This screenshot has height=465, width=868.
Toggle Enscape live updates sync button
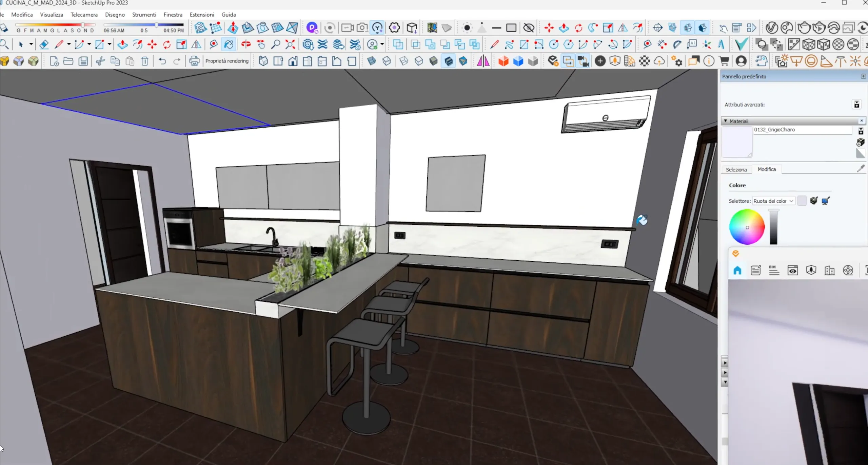coord(568,61)
